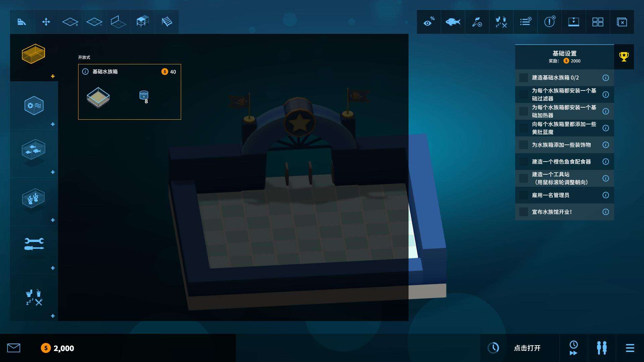This screenshot has height=362, width=644.
Task: Open the hamburger main menu
Action: coord(630,348)
